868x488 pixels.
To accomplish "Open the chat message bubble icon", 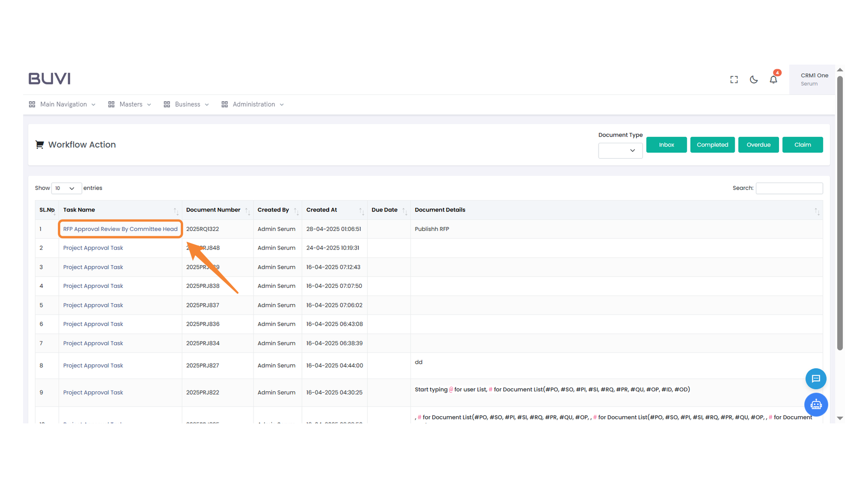I will (x=816, y=379).
